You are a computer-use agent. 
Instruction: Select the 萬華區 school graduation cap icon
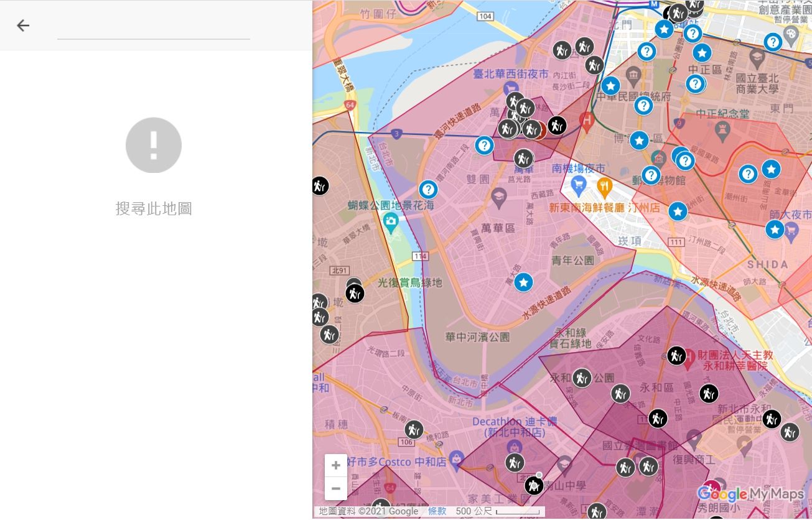(498, 198)
